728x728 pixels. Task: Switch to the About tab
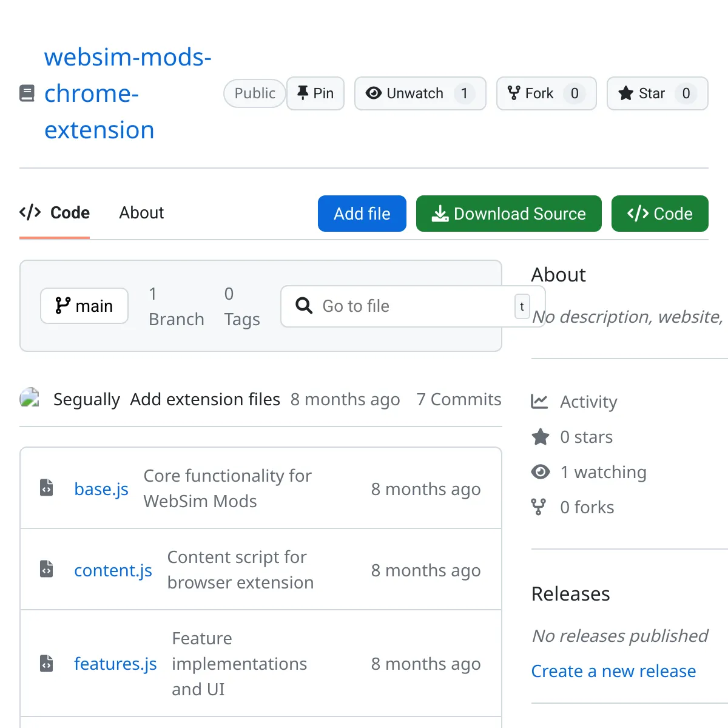(x=141, y=213)
